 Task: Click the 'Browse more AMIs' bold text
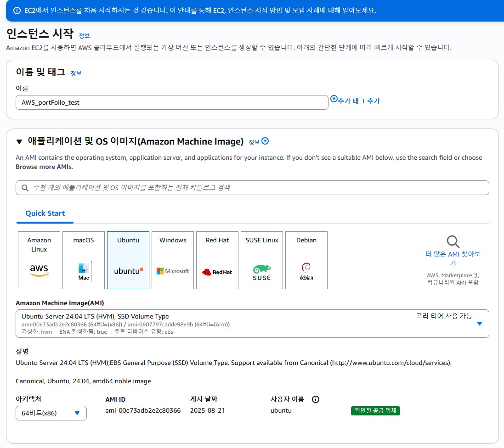tap(44, 167)
